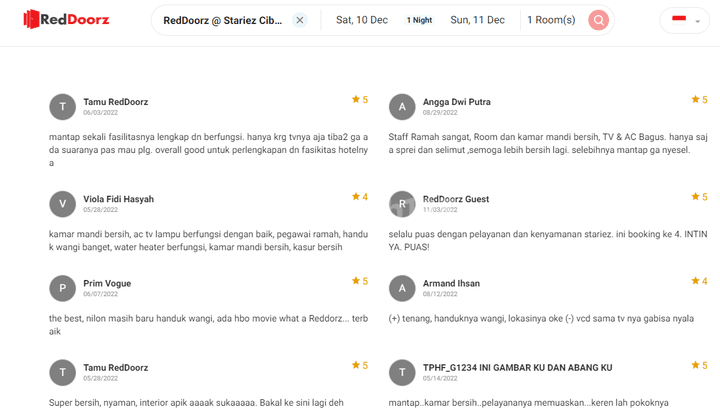Click the RedDoorz logo

coord(66,19)
